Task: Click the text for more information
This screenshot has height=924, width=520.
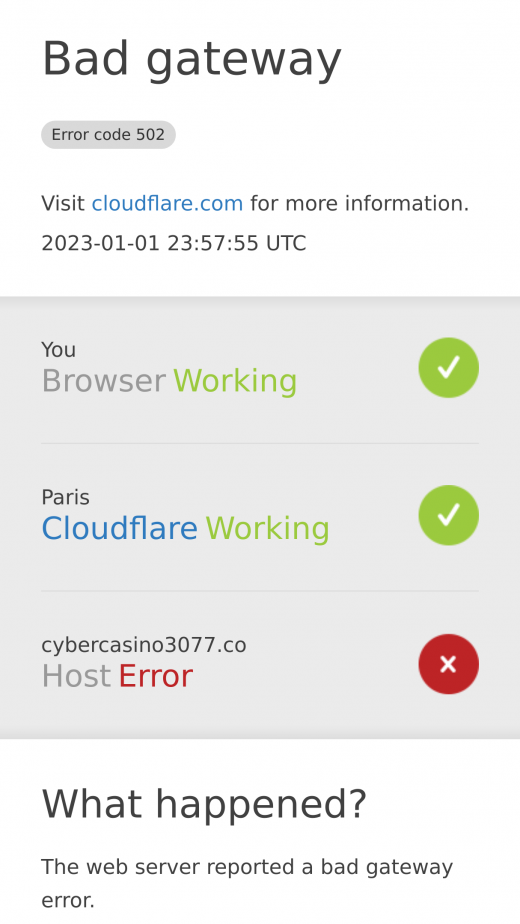Action: coord(360,203)
